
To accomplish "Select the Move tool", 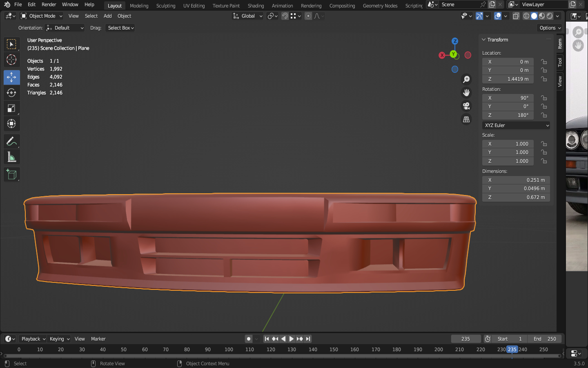I will 11,77.
